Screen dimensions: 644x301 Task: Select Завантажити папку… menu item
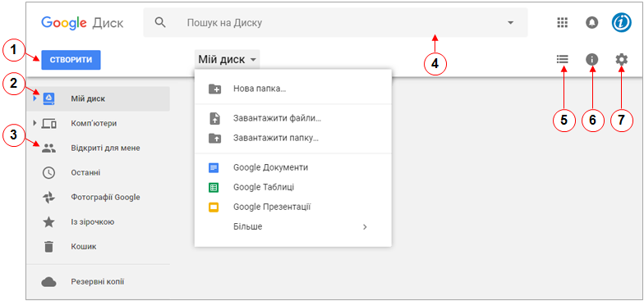click(292, 139)
